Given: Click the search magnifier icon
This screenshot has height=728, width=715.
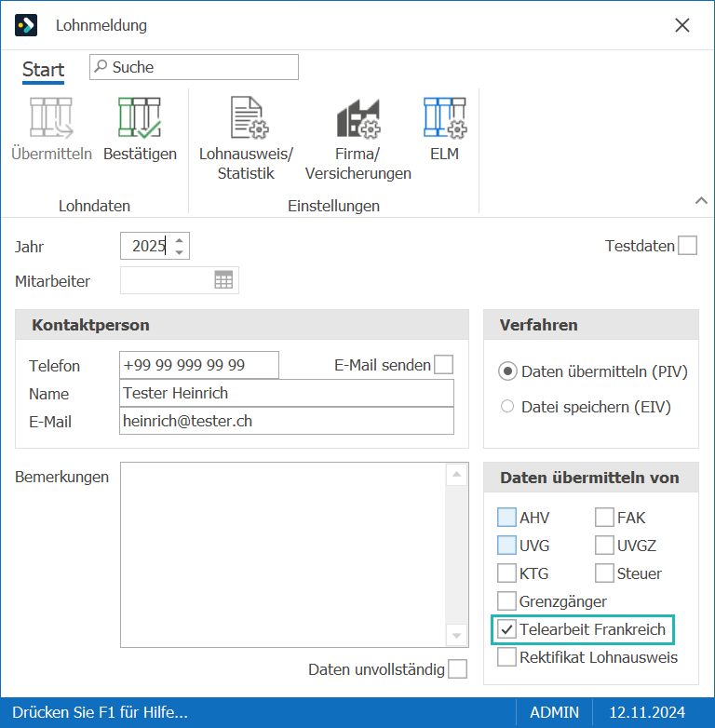Looking at the screenshot, I should click(x=101, y=66).
